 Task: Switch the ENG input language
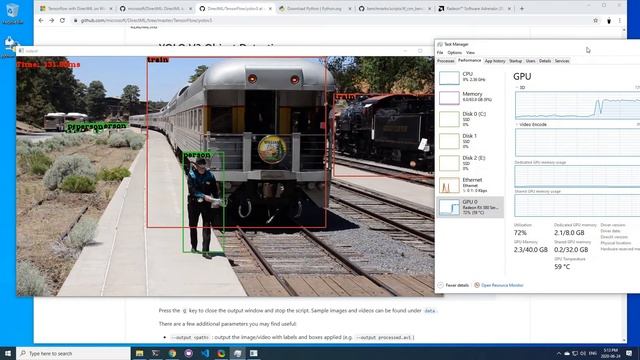coord(593,353)
